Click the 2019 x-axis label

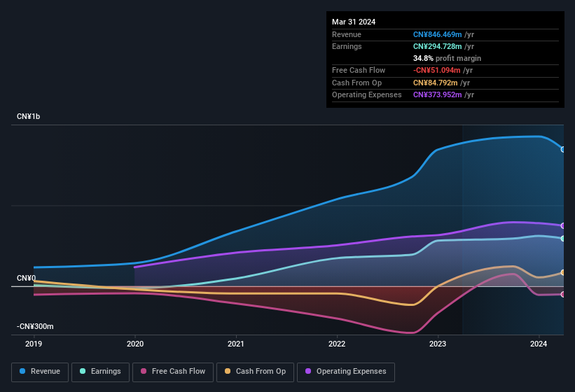(34, 344)
